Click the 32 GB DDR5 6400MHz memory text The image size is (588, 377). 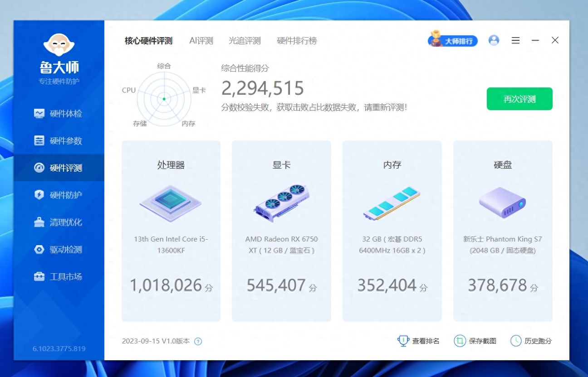tap(392, 245)
